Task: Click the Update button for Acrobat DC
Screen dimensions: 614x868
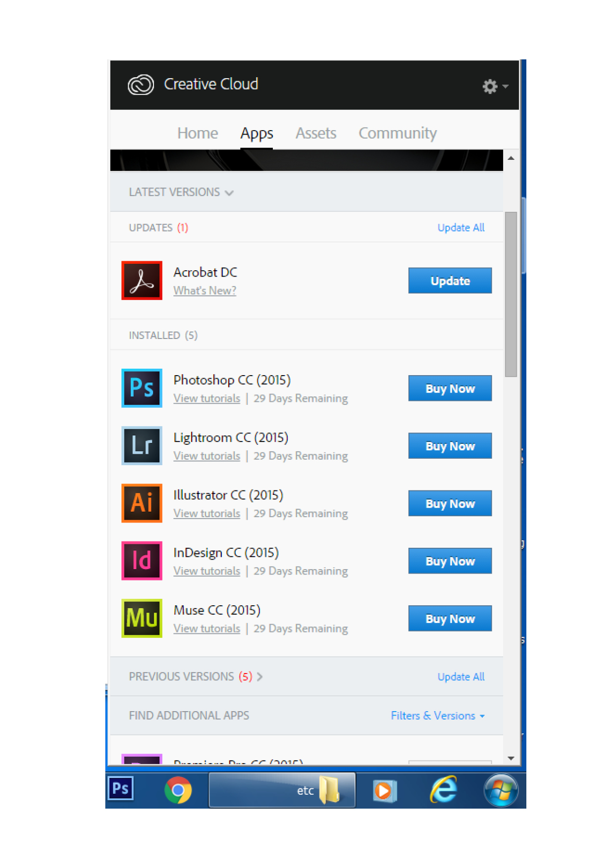Action: (450, 281)
